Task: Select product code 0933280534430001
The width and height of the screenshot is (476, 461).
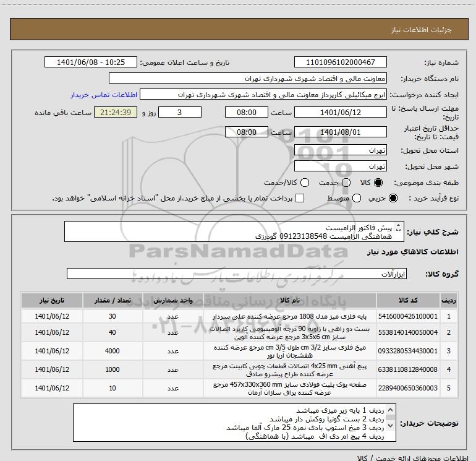Action: [x=408, y=351]
